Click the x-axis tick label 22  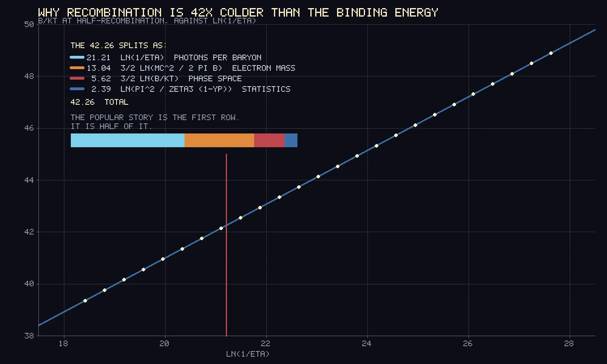[265, 343]
